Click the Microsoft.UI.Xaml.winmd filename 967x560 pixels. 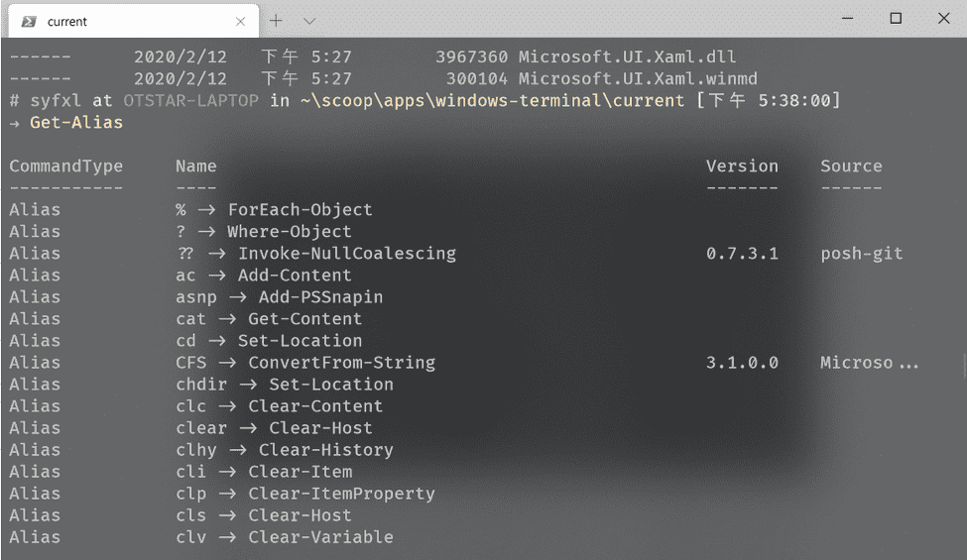tap(638, 79)
